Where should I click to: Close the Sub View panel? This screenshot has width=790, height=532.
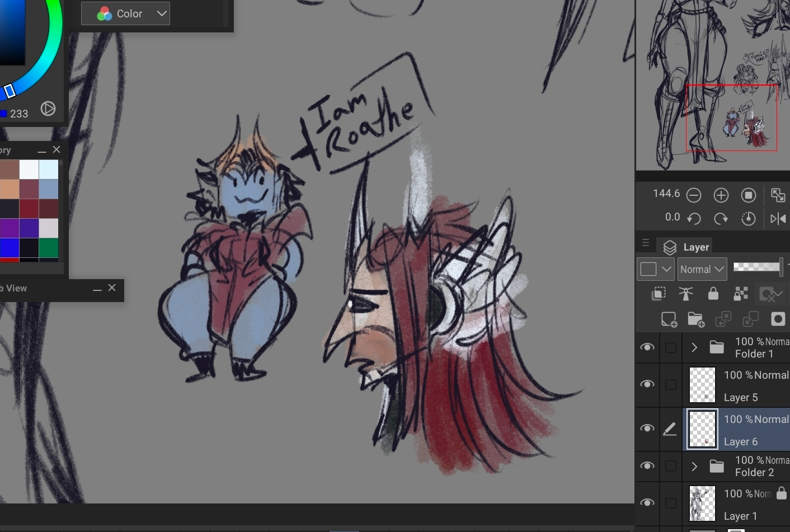pos(112,288)
